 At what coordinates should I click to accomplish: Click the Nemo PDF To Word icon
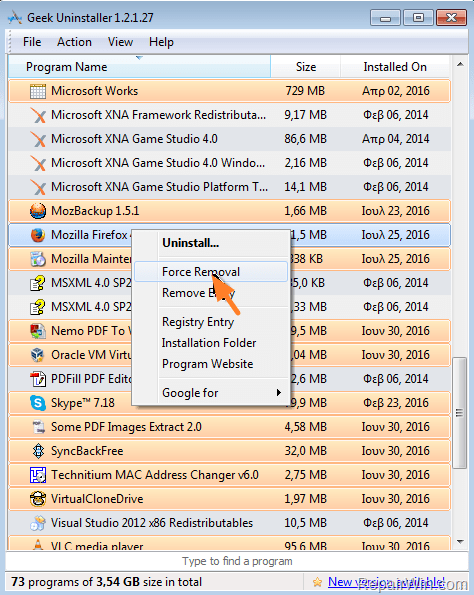38,331
